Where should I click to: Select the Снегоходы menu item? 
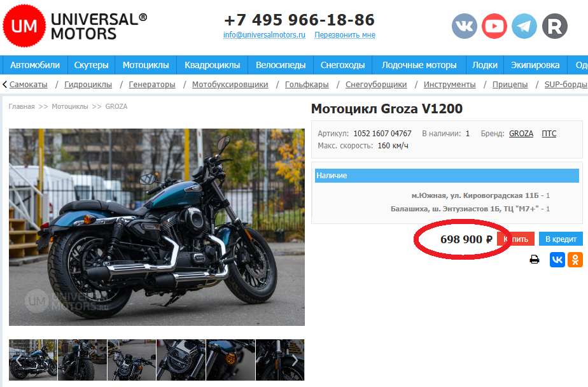pos(342,65)
